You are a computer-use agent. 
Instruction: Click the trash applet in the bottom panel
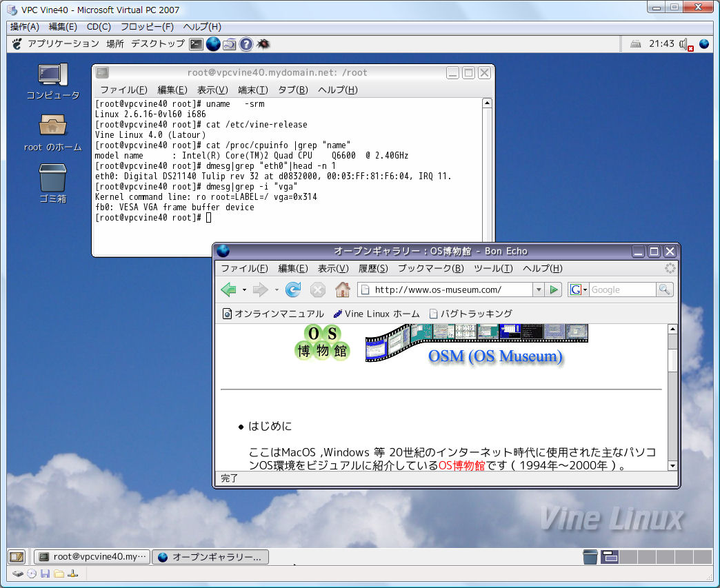click(x=590, y=557)
